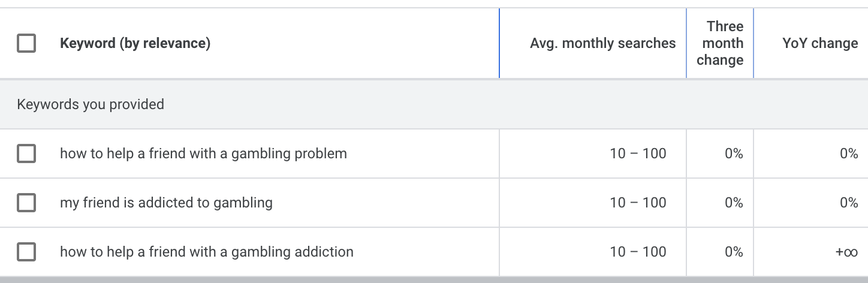Screen dimensions: 868x283
Task: Click keyword "how to help a friend with a gambling addiction"
Action: (207, 252)
